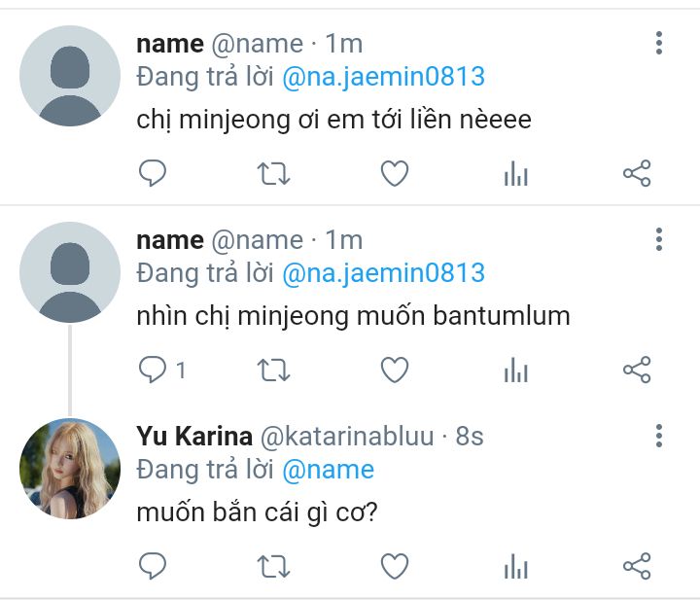Open @na.jaemin0813 mention in second tweet
This screenshot has width=700, height=600.
click(x=383, y=273)
